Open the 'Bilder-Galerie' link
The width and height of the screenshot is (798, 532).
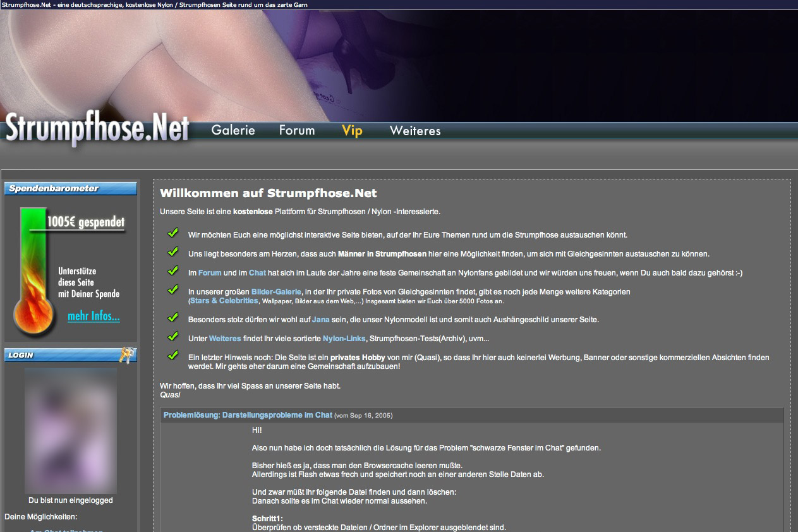(x=276, y=292)
